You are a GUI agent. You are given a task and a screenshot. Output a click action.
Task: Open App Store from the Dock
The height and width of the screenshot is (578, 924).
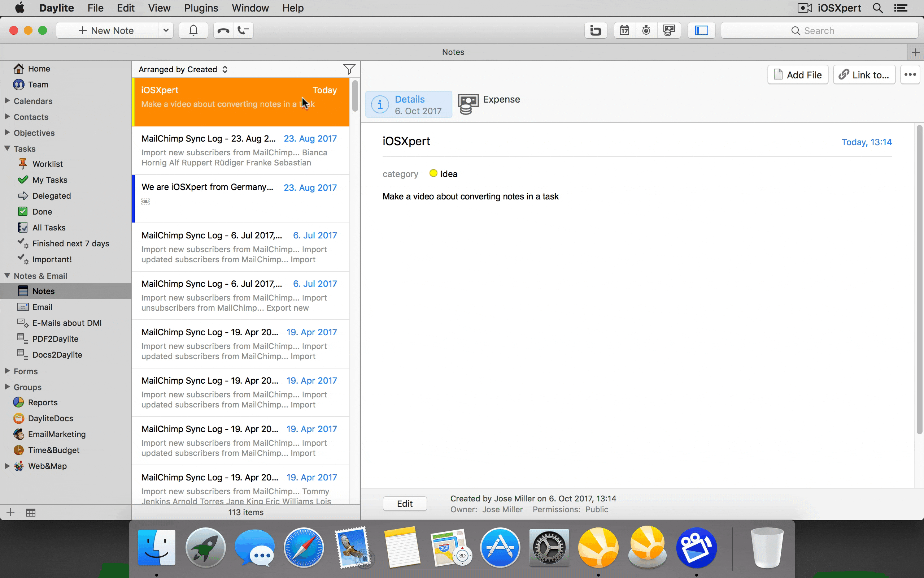point(500,547)
